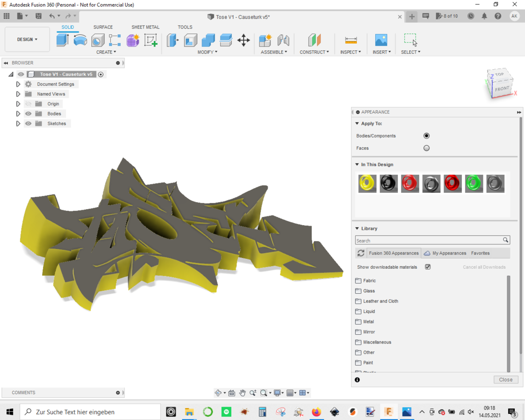Open the MODIFY dropdown menu
The image size is (525, 420).
click(207, 52)
